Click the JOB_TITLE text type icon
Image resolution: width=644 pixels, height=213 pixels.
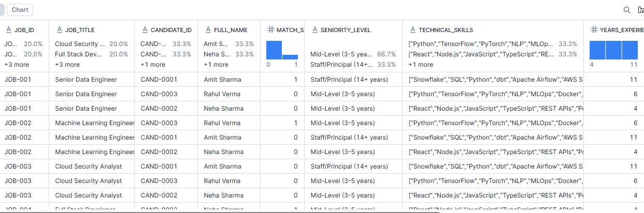[59, 30]
